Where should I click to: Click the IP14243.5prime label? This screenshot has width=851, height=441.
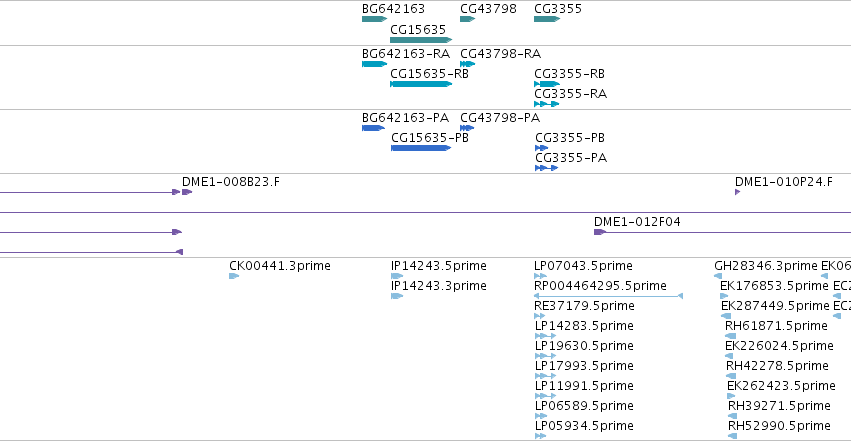439,266
